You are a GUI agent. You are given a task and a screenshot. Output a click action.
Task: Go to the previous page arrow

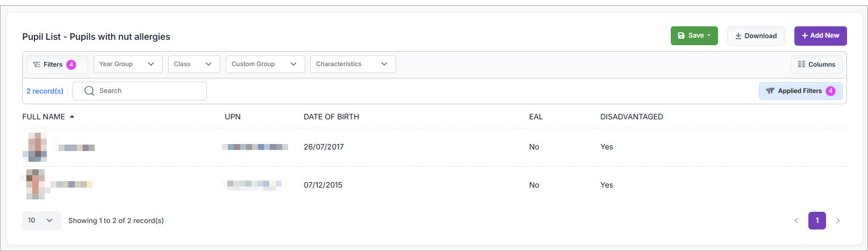(796, 221)
